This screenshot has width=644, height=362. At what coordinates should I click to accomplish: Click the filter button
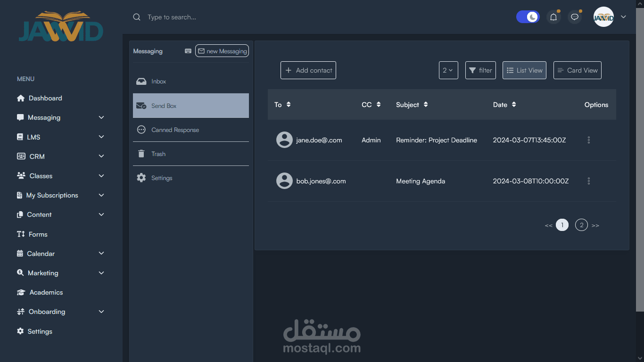pyautogui.click(x=480, y=70)
